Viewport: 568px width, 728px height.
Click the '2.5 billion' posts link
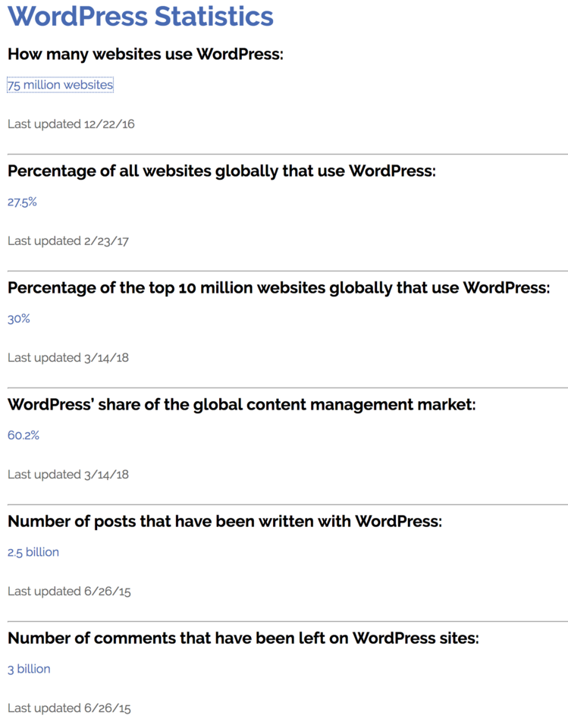[x=33, y=553]
